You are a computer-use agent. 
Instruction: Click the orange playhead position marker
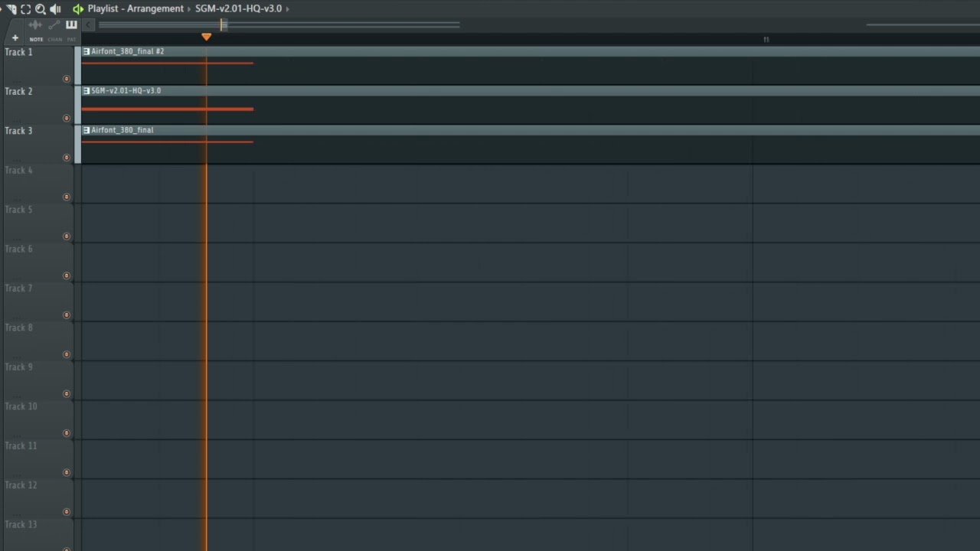click(206, 37)
